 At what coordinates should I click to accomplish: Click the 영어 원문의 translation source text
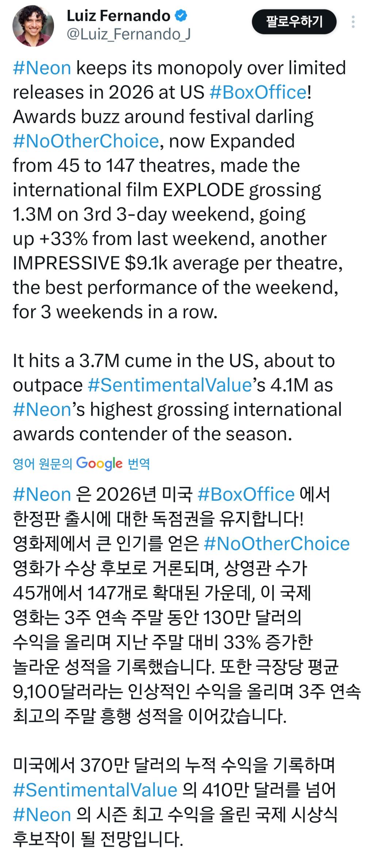(x=42, y=464)
